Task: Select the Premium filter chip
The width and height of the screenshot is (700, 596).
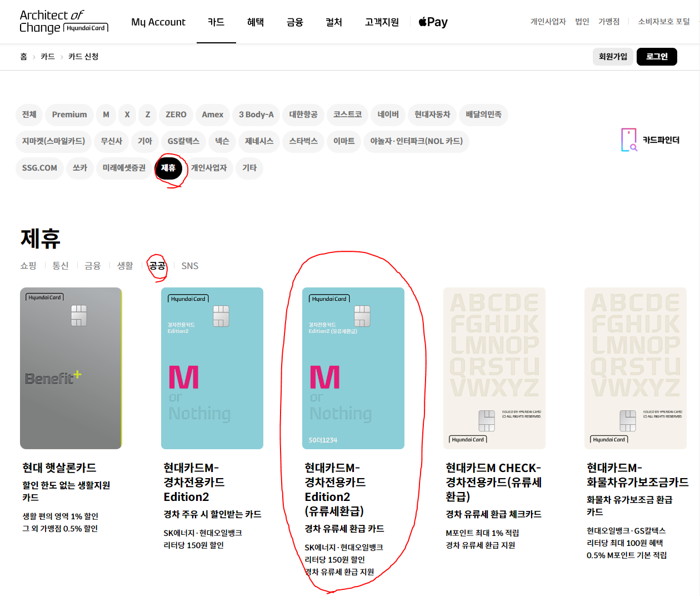Action: pyautogui.click(x=69, y=115)
